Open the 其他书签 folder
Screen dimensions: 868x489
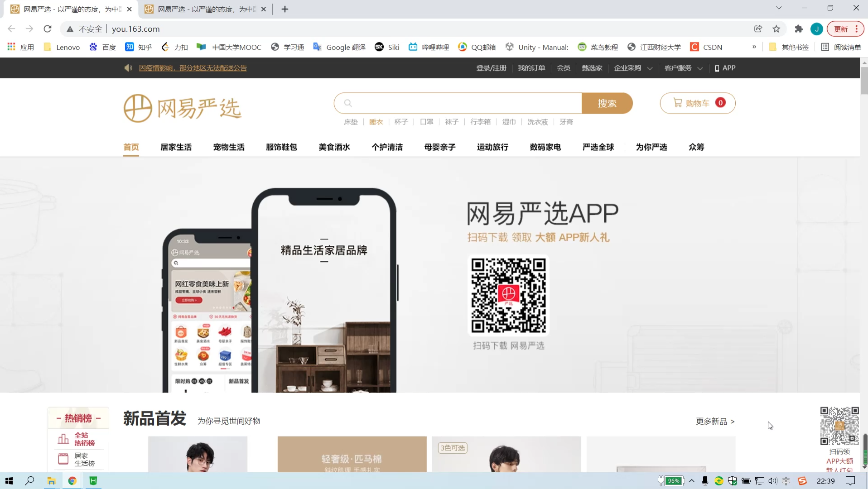click(789, 47)
